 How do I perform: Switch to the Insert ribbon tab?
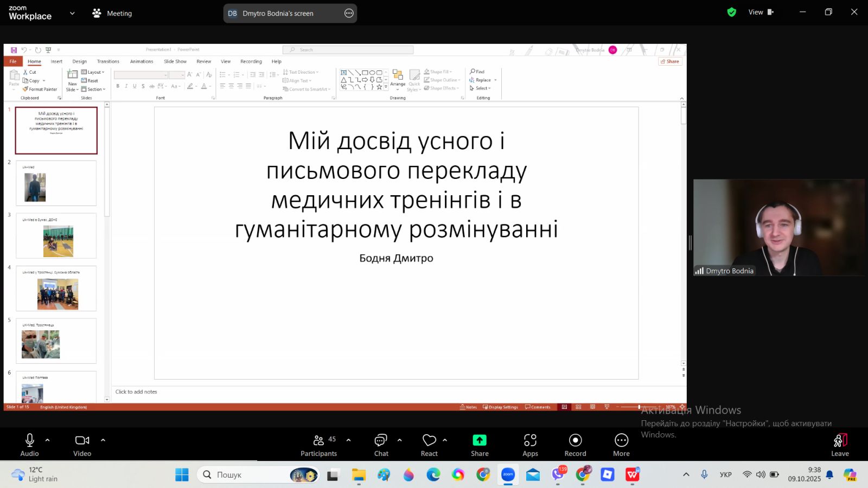56,61
